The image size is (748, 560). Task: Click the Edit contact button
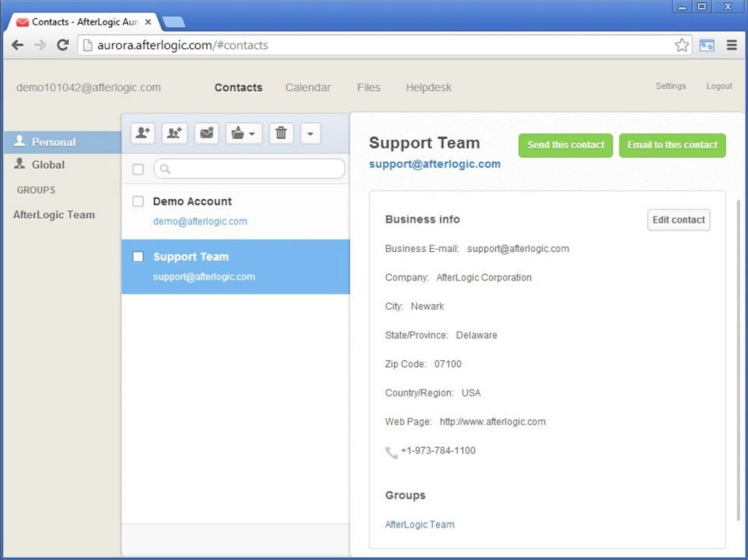(x=678, y=220)
